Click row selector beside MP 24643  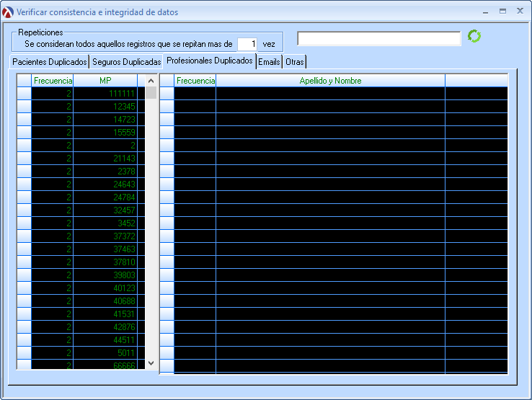pyautogui.click(x=24, y=185)
